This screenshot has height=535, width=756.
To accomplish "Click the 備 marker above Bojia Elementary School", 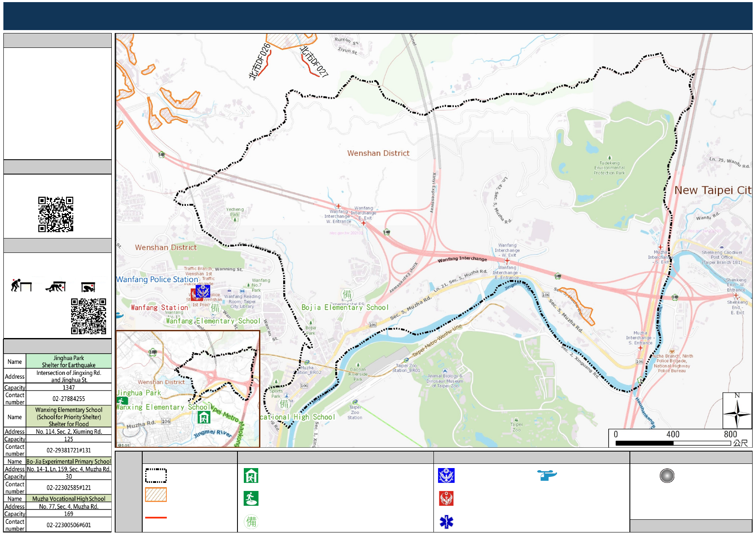I will point(347,294).
